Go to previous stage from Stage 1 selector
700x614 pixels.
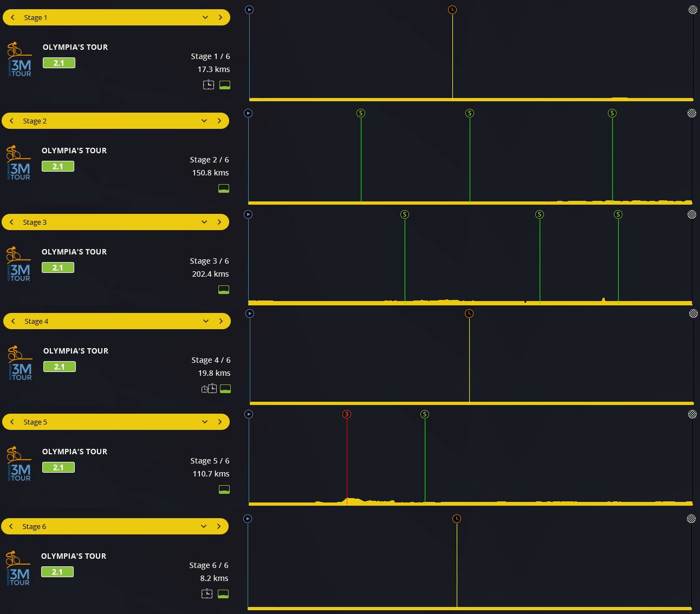coord(12,17)
